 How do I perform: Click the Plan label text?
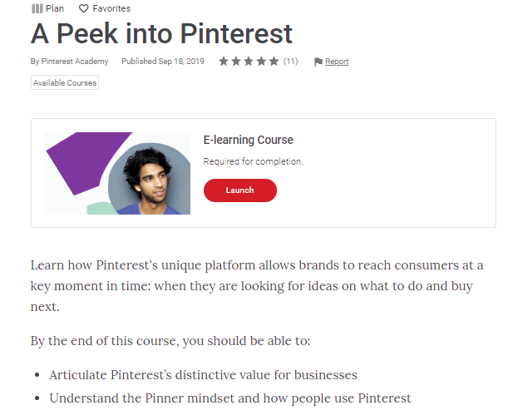click(55, 8)
